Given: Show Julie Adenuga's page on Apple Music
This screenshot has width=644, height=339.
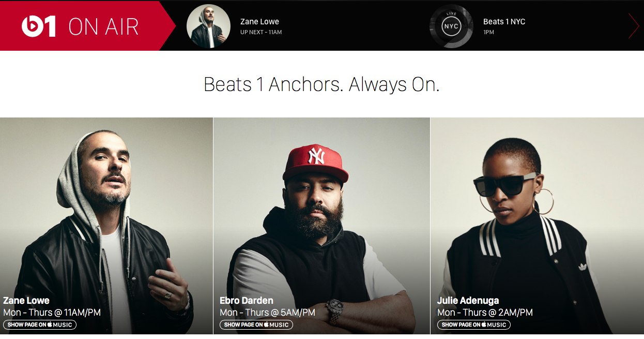Looking at the screenshot, I should [474, 325].
